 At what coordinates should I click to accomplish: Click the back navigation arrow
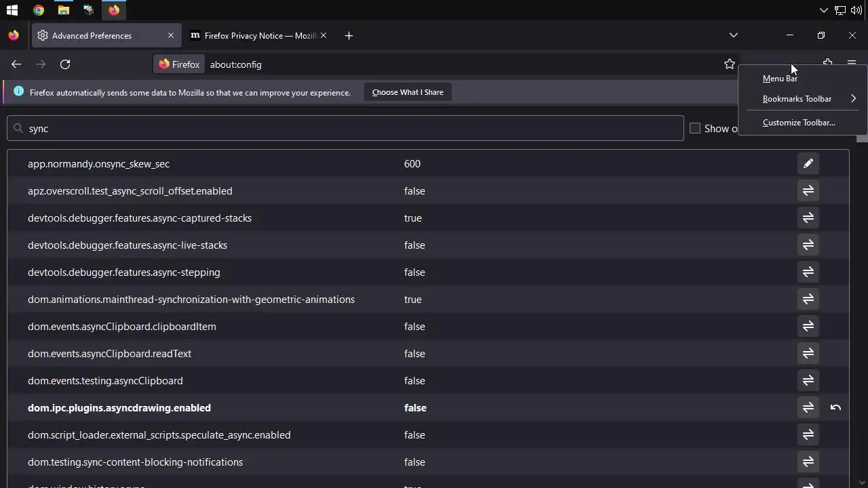click(x=16, y=64)
